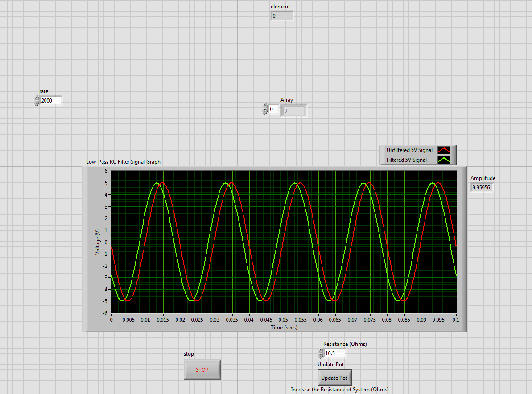Click the 0.005 tick label on time axis

128,320
